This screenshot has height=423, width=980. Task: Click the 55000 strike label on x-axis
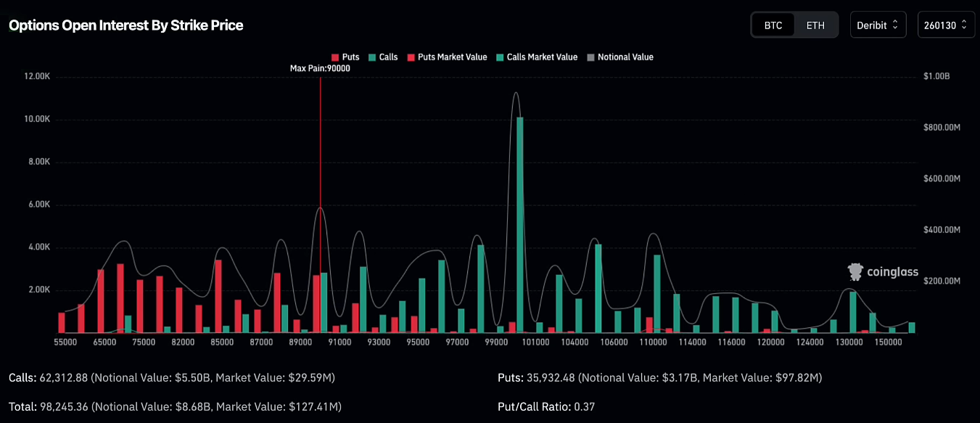click(x=66, y=342)
